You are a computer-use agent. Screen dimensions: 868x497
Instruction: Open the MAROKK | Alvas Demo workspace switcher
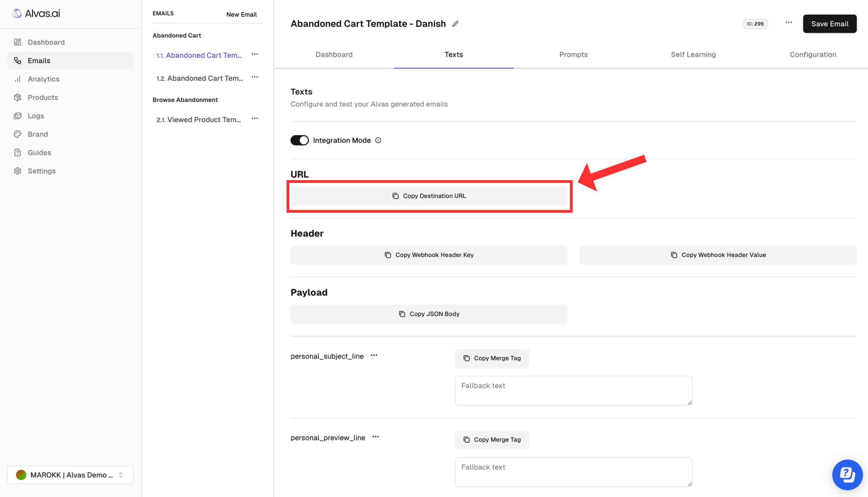(70, 475)
